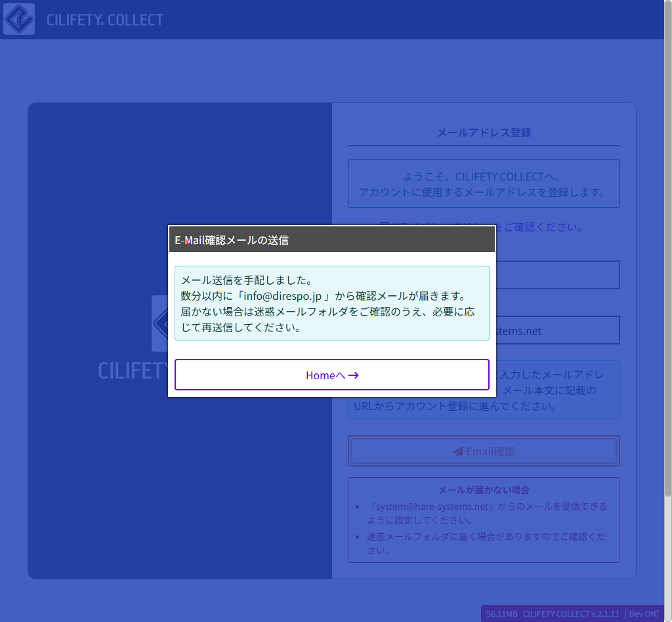Click the Dev ON status indicator
This screenshot has width=672, height=622.
(x=642, y=614)
